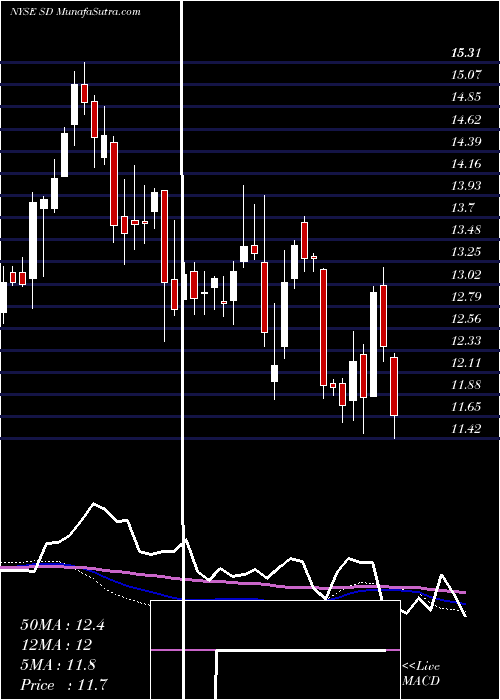The image size is (500, 700).
Task: Click the Price : 11.7 readout
Action: pos(63,685)
